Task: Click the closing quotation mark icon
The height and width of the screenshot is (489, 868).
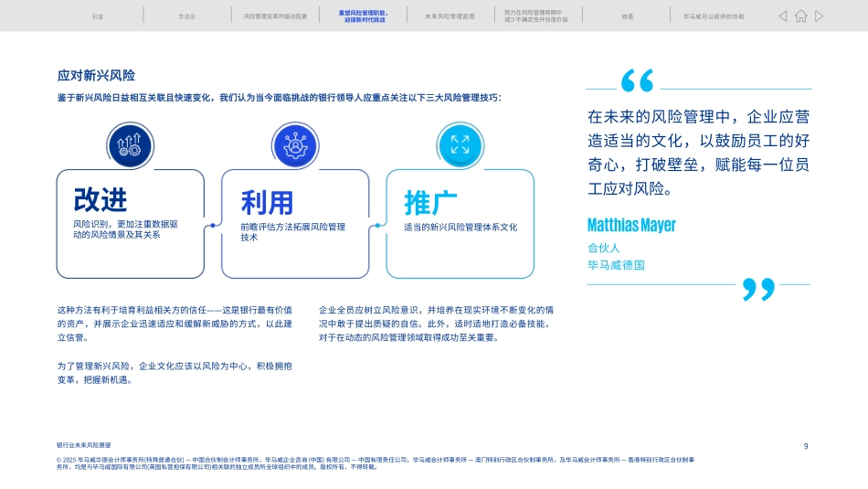Action: pyautogui.click(x=758, y=289)
